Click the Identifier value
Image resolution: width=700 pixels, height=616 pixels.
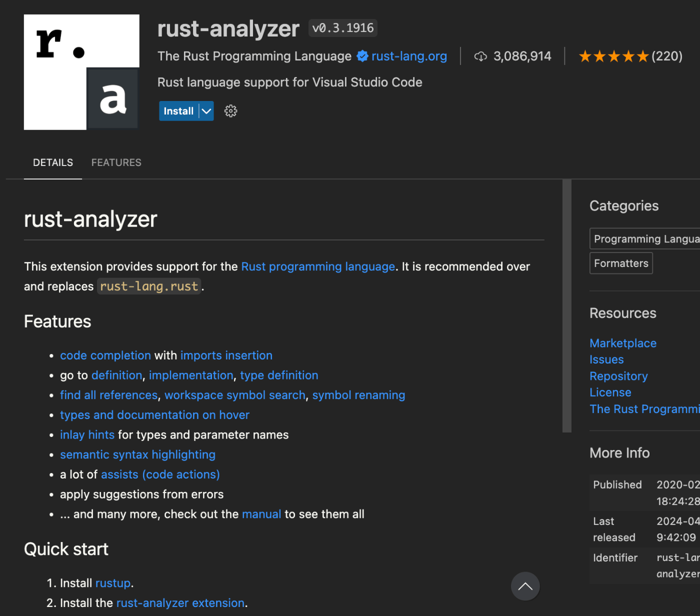678,565
